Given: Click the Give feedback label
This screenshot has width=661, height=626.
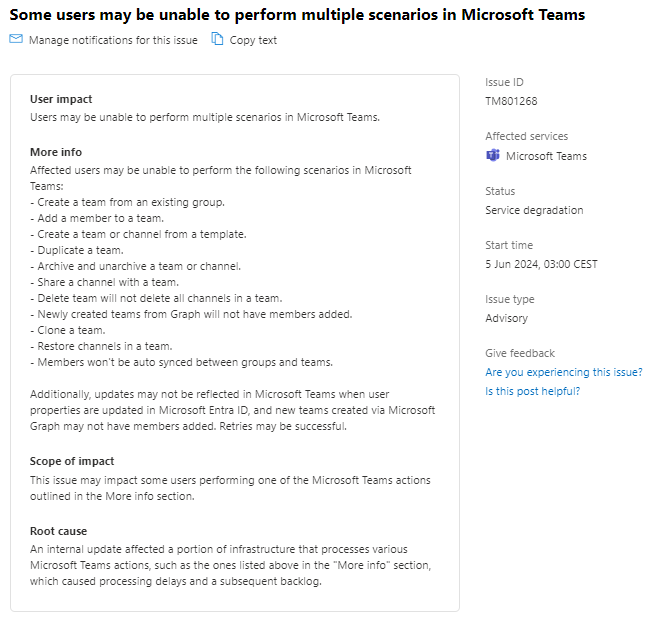Looking at the screenshot, I should click(x=520, y=353).
